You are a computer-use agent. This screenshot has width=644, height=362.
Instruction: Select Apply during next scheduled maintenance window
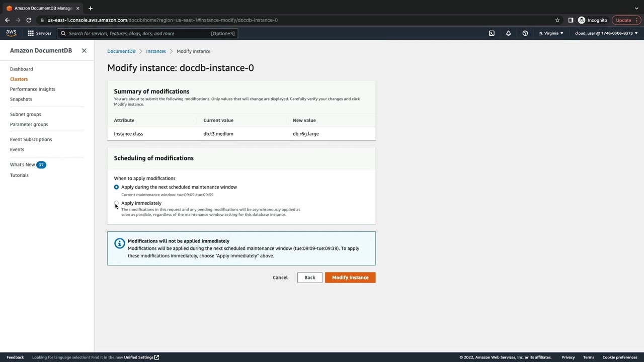click(116, 187)
